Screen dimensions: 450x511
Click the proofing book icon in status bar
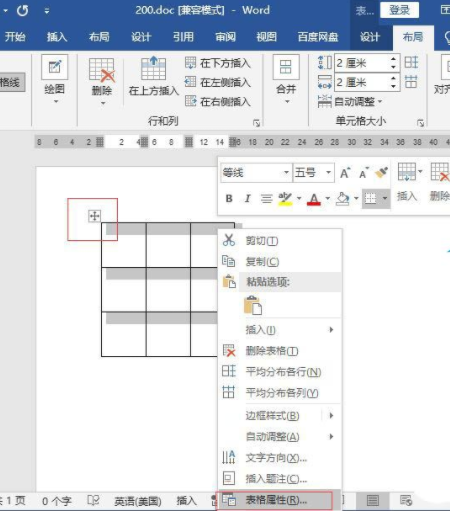93,500
